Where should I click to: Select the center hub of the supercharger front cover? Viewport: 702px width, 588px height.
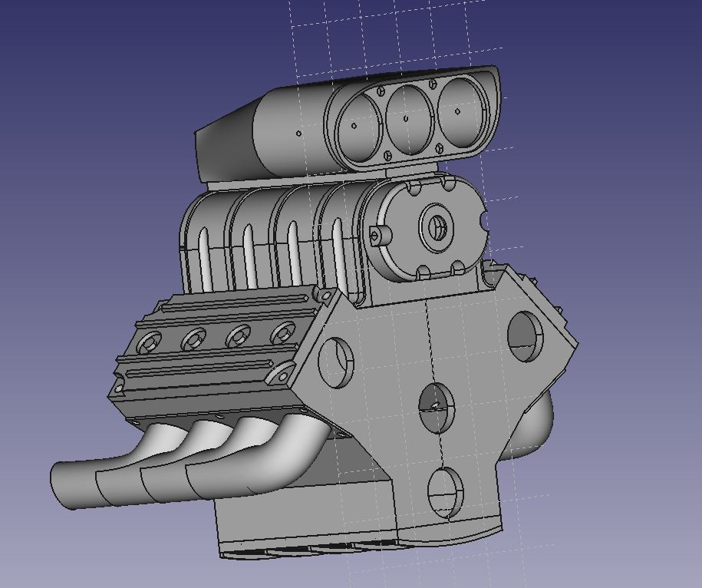(437, 227)
